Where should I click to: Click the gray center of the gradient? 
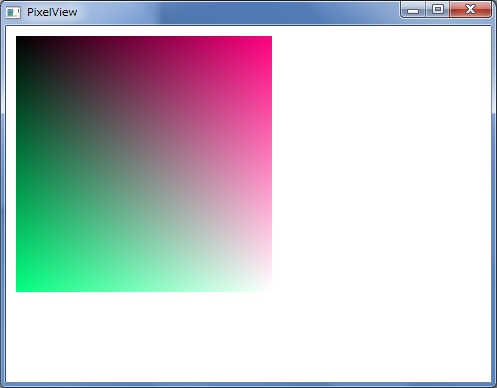tap(144, 164)
